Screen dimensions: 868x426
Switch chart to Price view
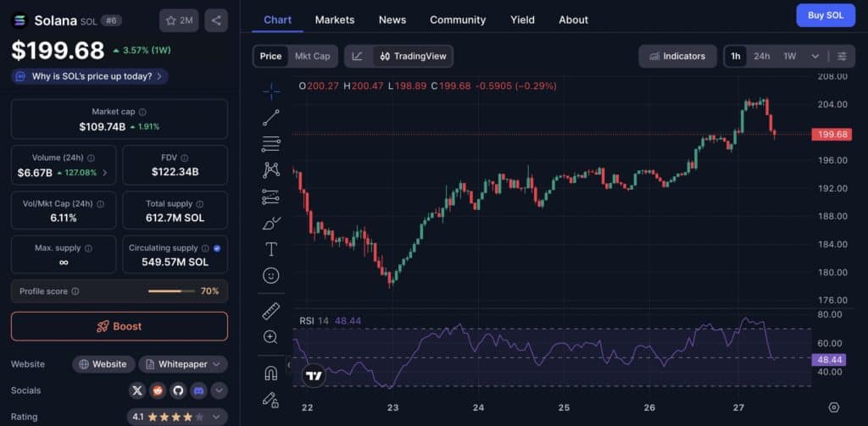tap(270, 56)
